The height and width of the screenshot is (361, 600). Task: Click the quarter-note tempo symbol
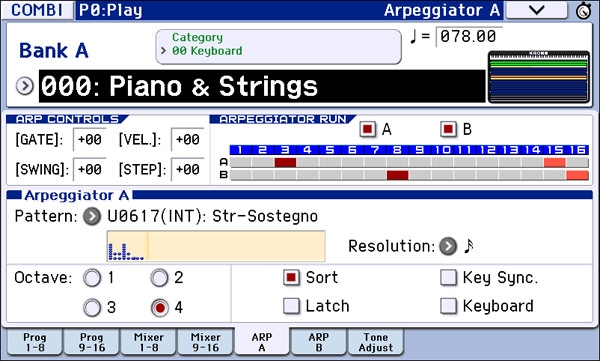tap(413, 36)
